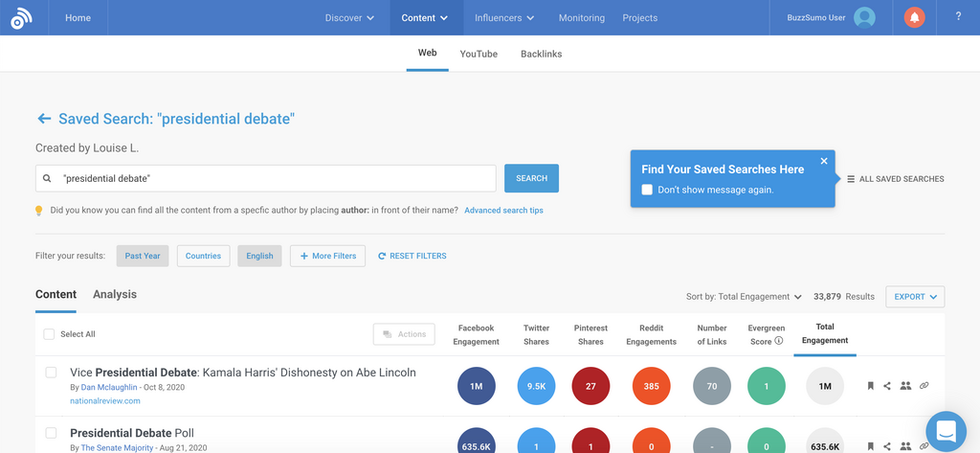Image resolution: width=980 pixels, height=453 pixels.
Task: Select the Vice Presidential Debate row checkbox
Action: click(52, 373)
